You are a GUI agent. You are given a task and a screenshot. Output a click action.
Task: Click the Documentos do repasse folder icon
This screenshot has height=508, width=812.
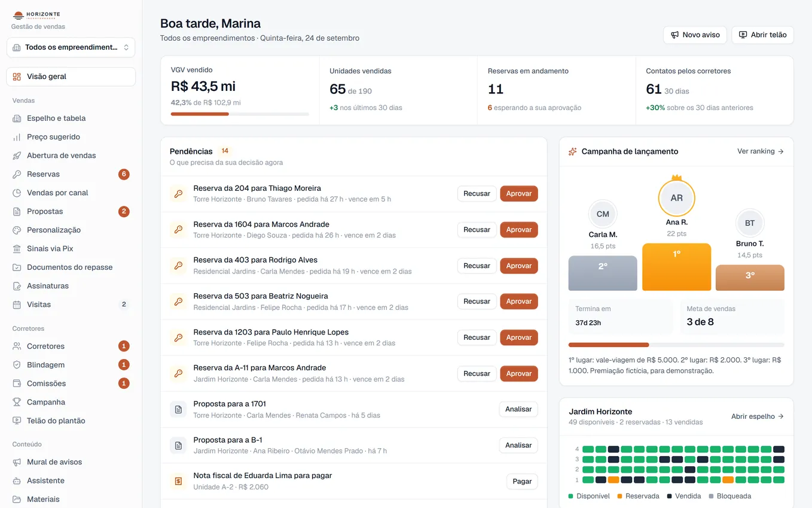[17, 267]
